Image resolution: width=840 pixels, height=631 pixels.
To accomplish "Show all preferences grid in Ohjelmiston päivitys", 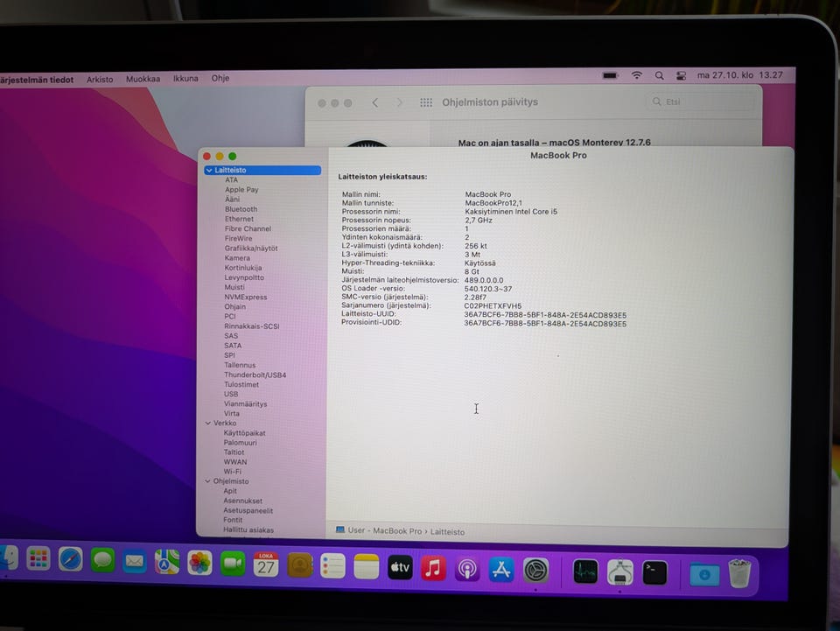I will click(426, 102).
